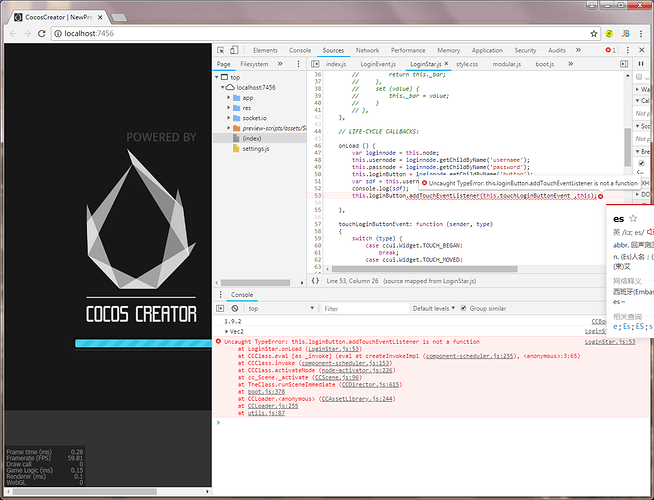Pause script execution
Viewport: 654px width, 500px height.
pyautogui.click(x=641, y=64)
